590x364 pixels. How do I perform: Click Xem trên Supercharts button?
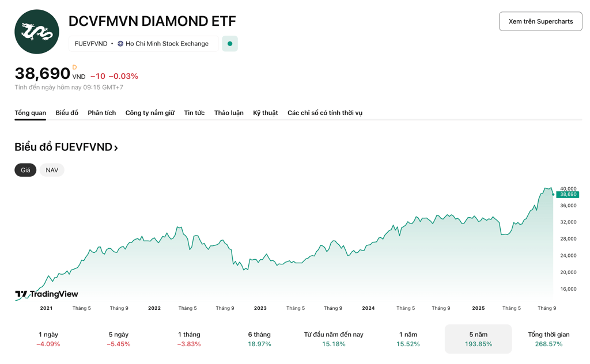(x=540, y=21)
